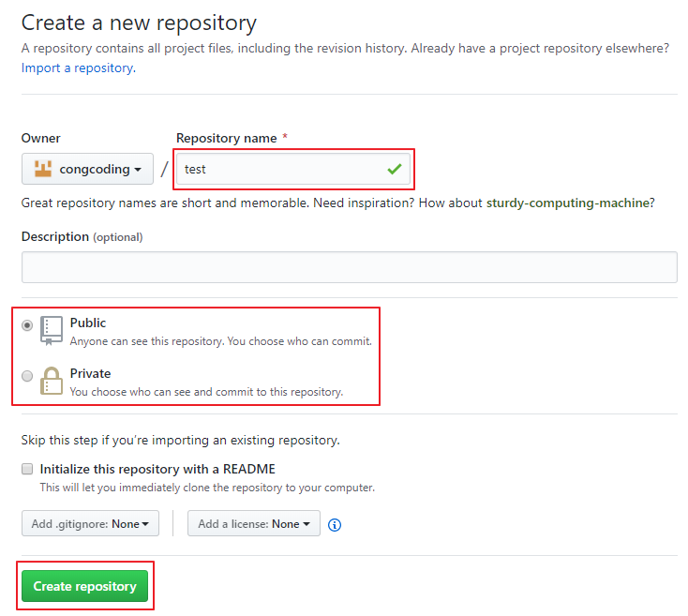The image size is (688, 616).
Task: Click the congcoding owner avatar icon
Action: (43, 169)
